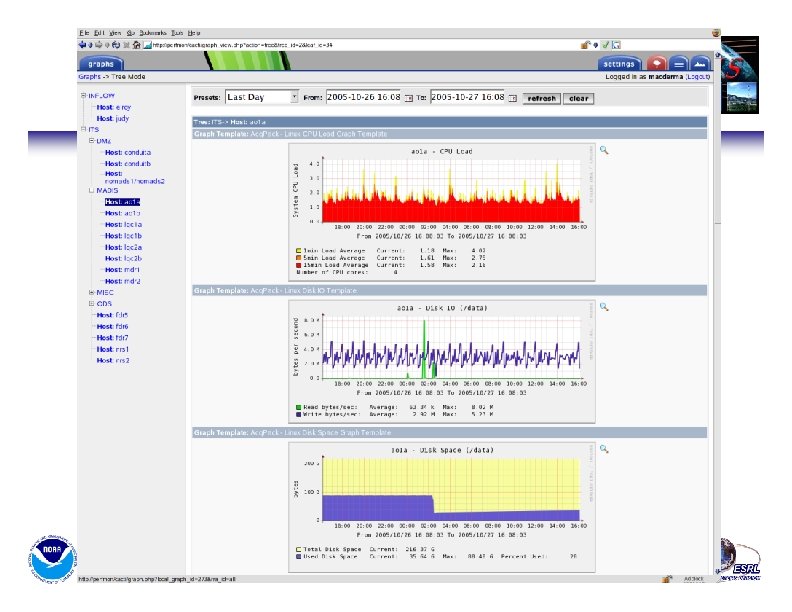792x612 pixels.
Task: Zoom the CPU Load graph with magnifier icon
Action: point(604,150)
